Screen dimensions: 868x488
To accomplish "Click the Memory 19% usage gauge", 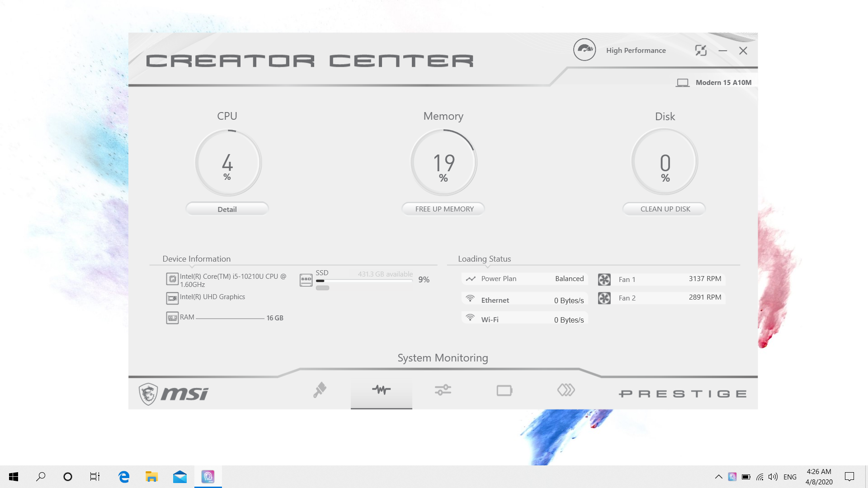I will point(444,163).
